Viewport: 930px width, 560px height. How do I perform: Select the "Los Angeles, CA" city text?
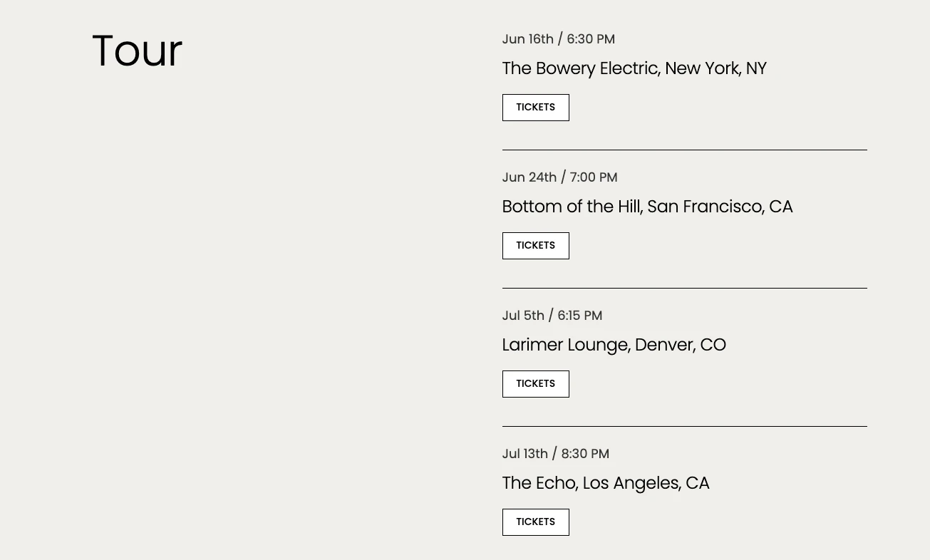646,483
